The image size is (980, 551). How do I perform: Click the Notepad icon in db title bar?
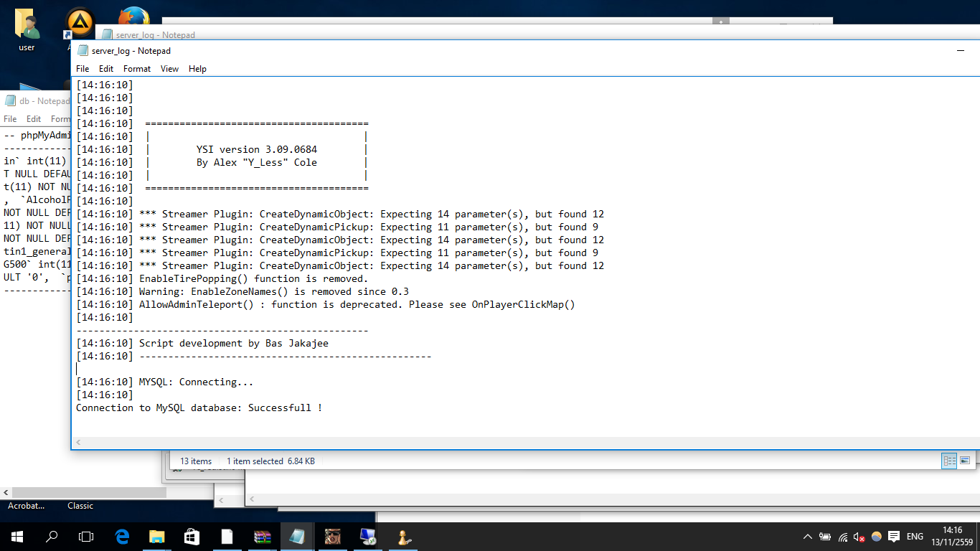tap(10, 101)
